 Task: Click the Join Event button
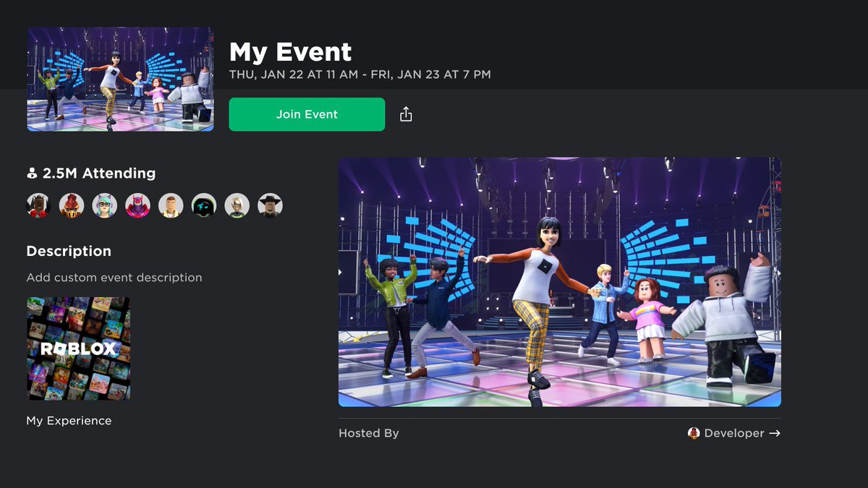pos(306,114)
